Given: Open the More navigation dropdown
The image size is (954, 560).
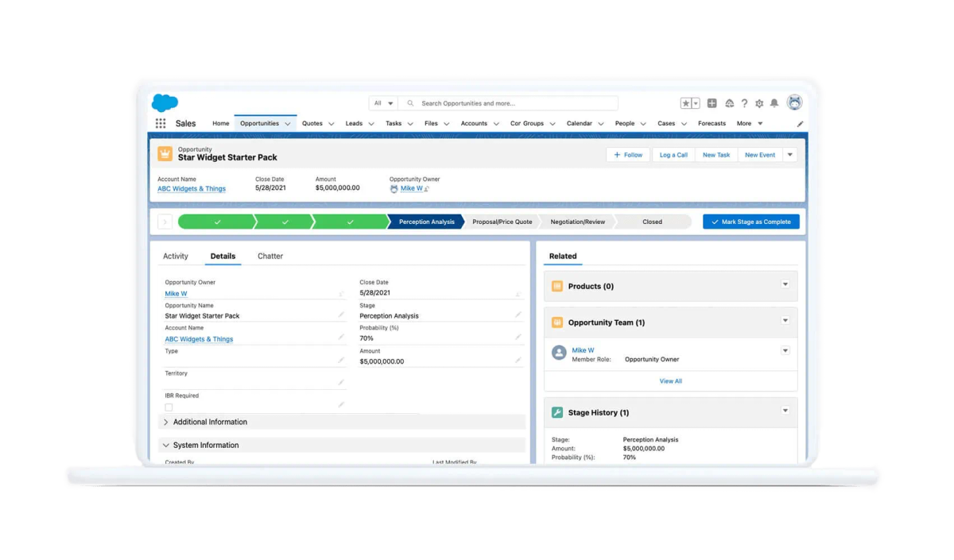Looking at the screenshot, I should pos(750,124).
